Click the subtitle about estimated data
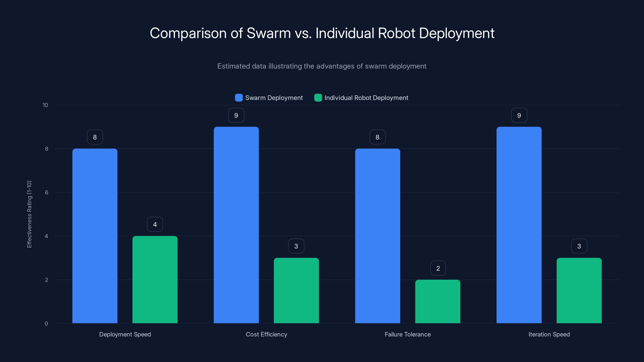Viewport: 644px width, 362px height. click(322, 66)
